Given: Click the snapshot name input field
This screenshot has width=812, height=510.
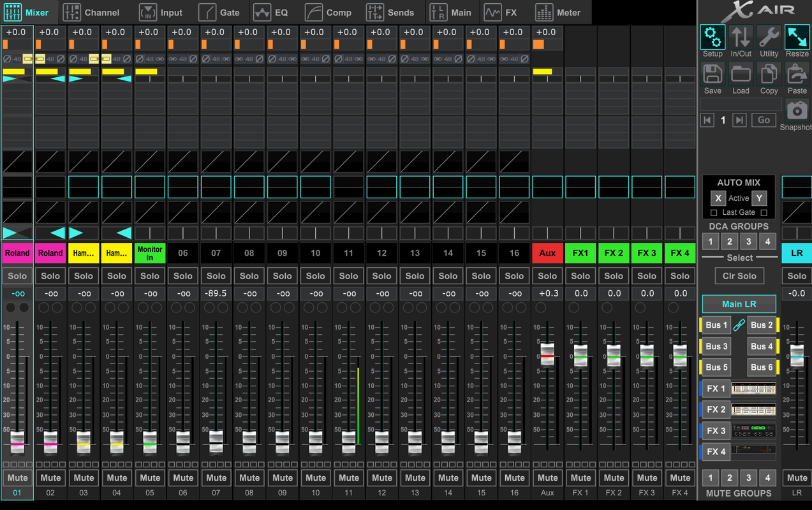Looking at the screenshot, I should [x=741, y=104].
